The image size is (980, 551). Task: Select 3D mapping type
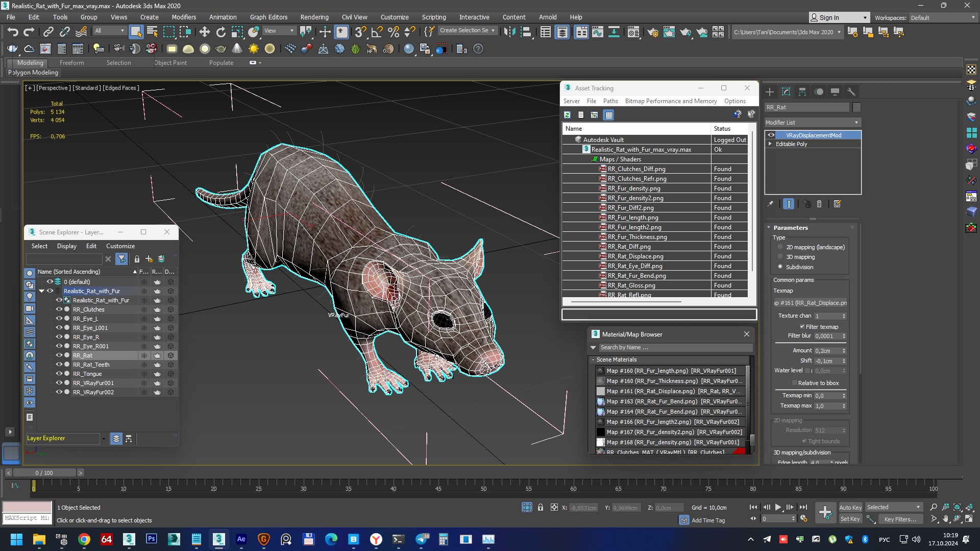click(x=780, y=257)
